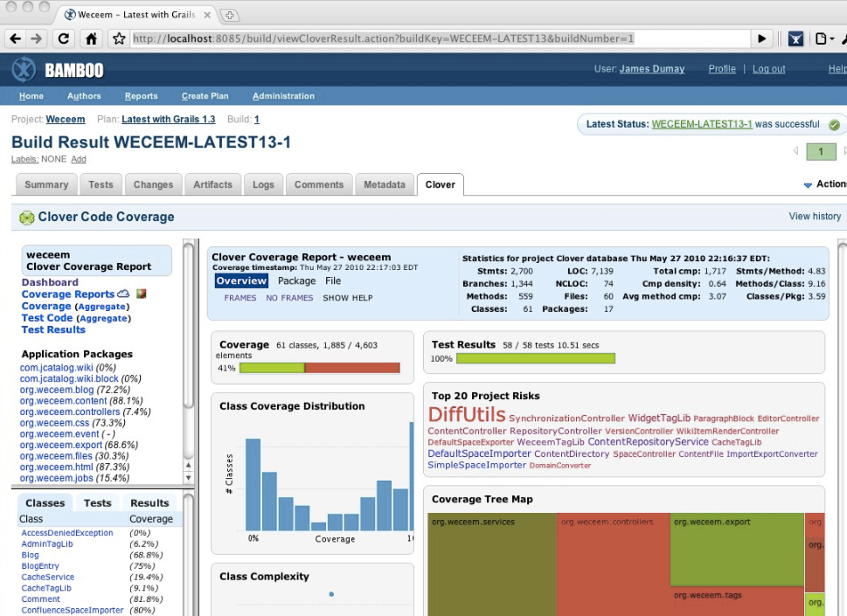Open the Administration menu
This screenshot has width=847, height=616.
pos(283,96)
